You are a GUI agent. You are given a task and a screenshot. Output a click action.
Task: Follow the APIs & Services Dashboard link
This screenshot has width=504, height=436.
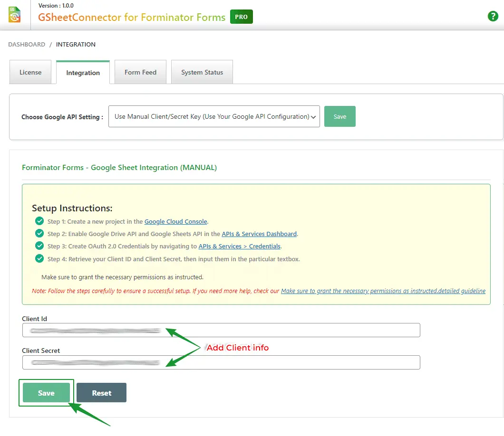pyautogui.click(x=259, y=234)
